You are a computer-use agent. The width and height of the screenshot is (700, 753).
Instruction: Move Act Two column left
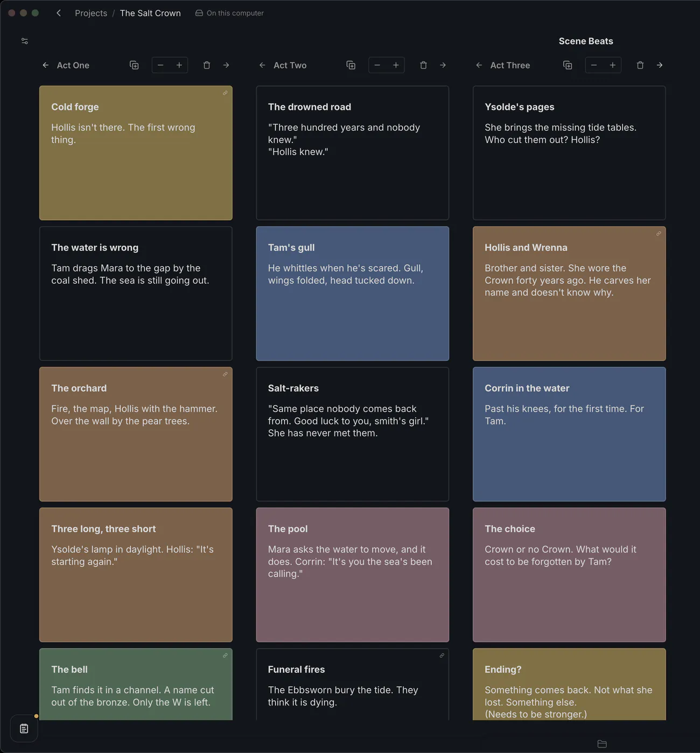[x=262, y=65]
